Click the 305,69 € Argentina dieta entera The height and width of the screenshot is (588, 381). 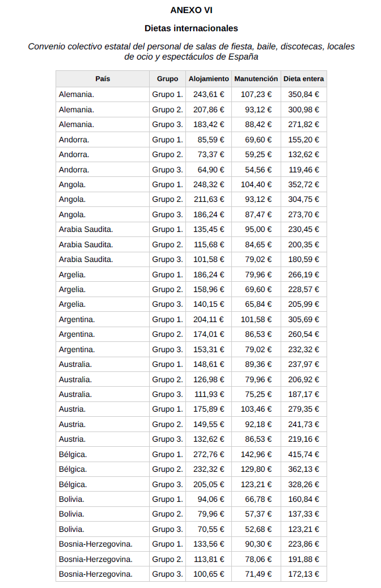click(303, 319)
